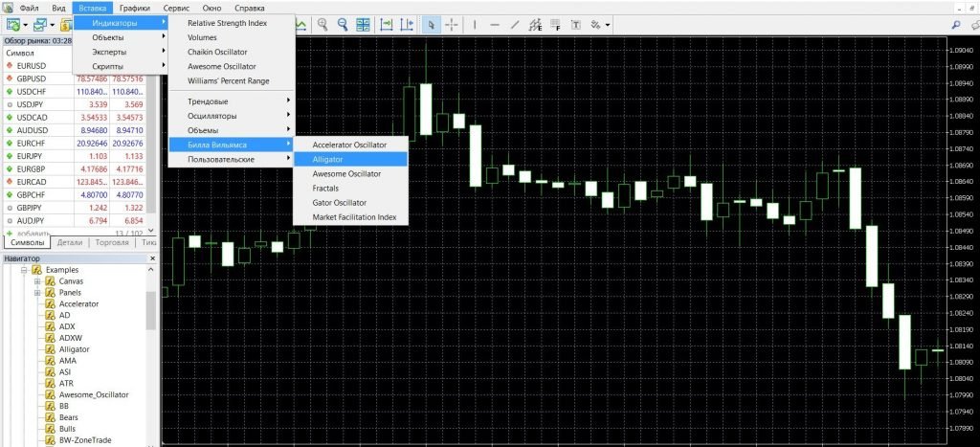The image size is (980, 447).
Task: Select Awesome_Oscillator in the navigator tree
Action: point(93,394)
